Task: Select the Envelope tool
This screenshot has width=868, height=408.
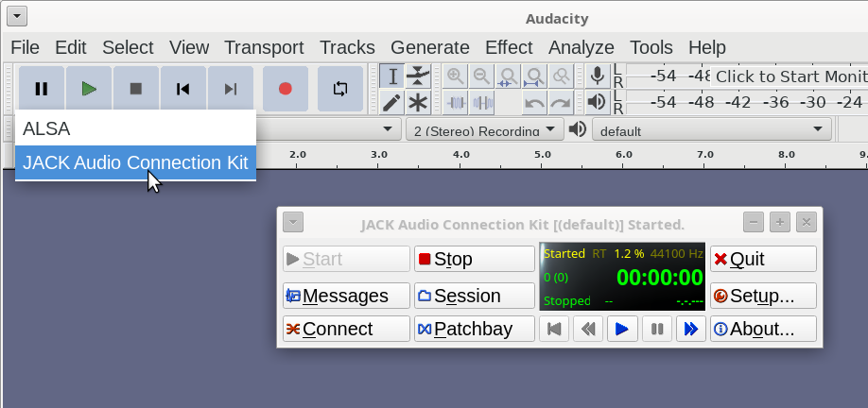Action: click(418, 76)
